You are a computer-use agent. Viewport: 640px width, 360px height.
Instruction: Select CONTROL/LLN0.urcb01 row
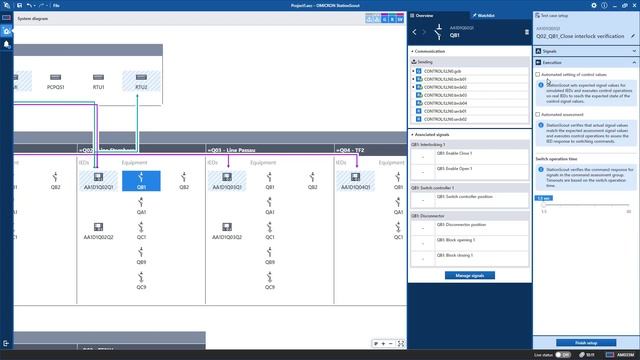(x=470, y=111)
